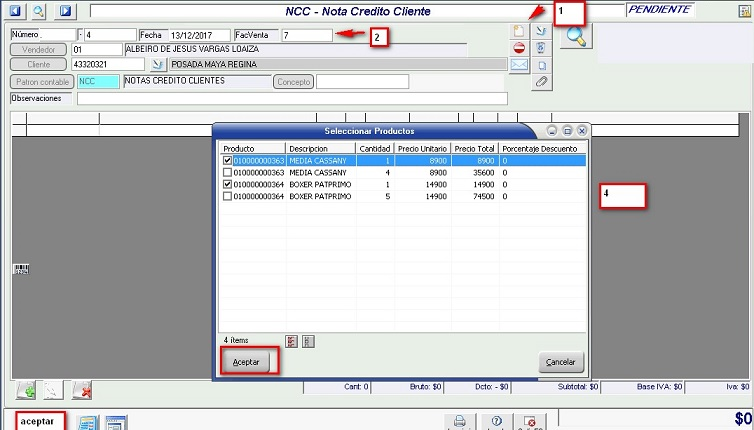
Task: Click the select-all checklist icon in dialog
Action: [x=290, y=341]
